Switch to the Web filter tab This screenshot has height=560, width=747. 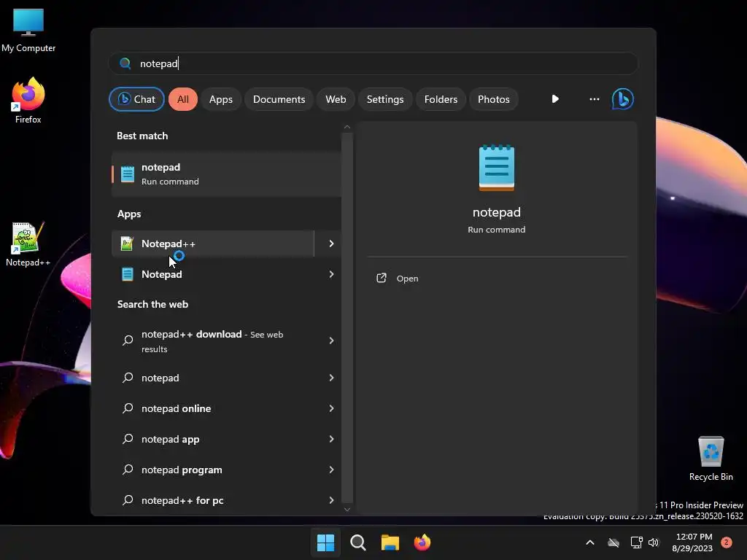[x=336, y=99]
